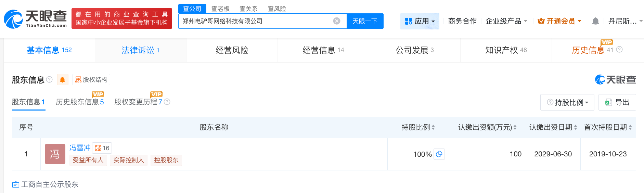This screenshot has width=644, height=193.
Task: Export shareholder data with 导出
Action: [617, 102]
